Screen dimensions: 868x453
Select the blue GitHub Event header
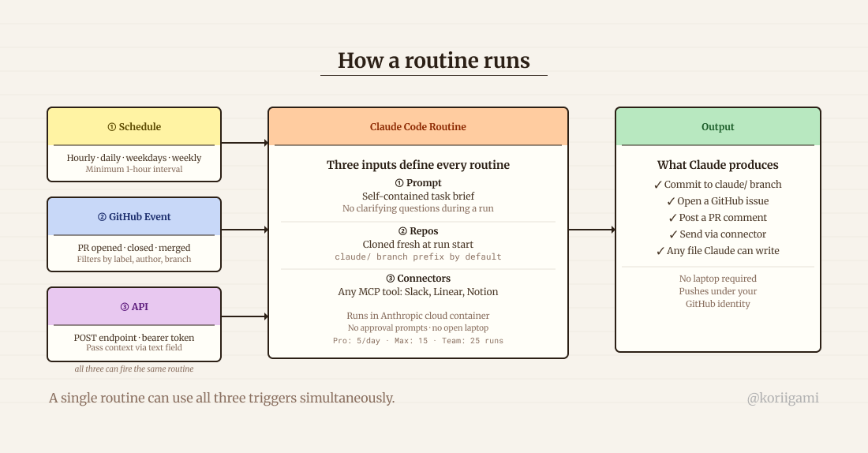[134, 216]
